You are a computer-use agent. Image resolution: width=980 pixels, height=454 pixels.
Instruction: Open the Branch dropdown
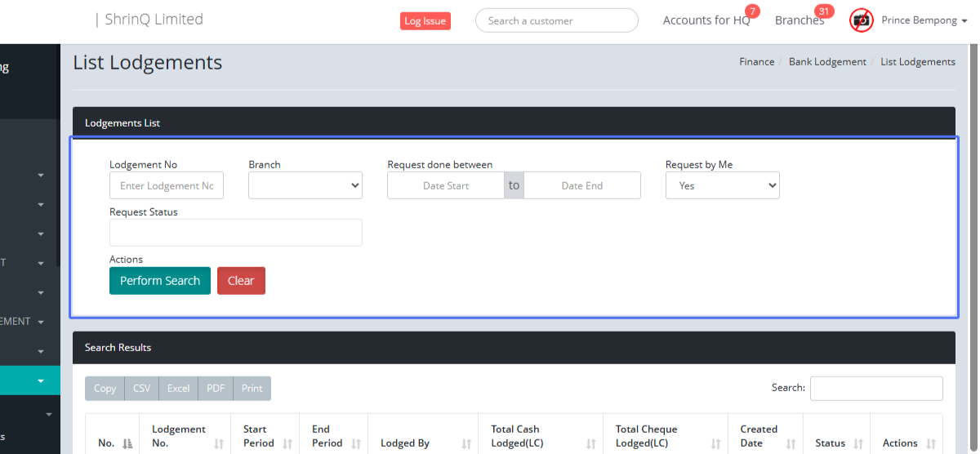coord(305,185)
